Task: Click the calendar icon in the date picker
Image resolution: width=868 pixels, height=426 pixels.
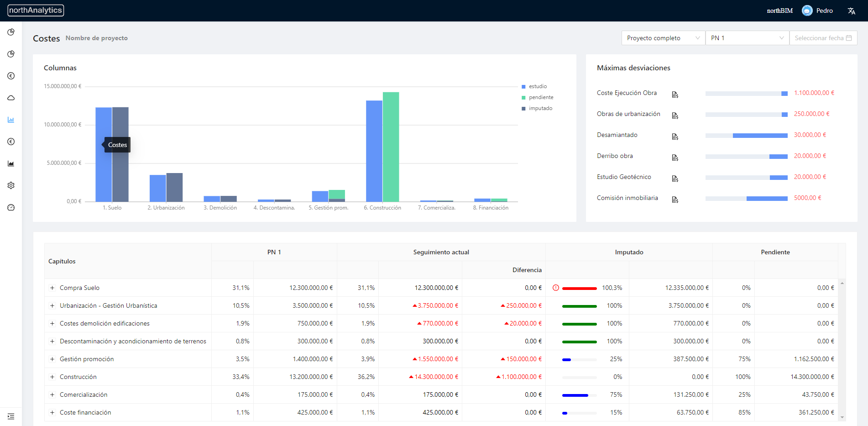Action: point(849,38)
